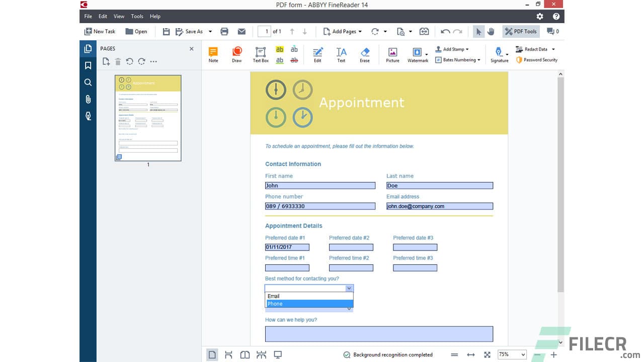Image resolution: width=644 pixels, height=362 pixels.
Task: Insert a Picture into the PDF
Action: pyautogui.click(x=392, y=54)
